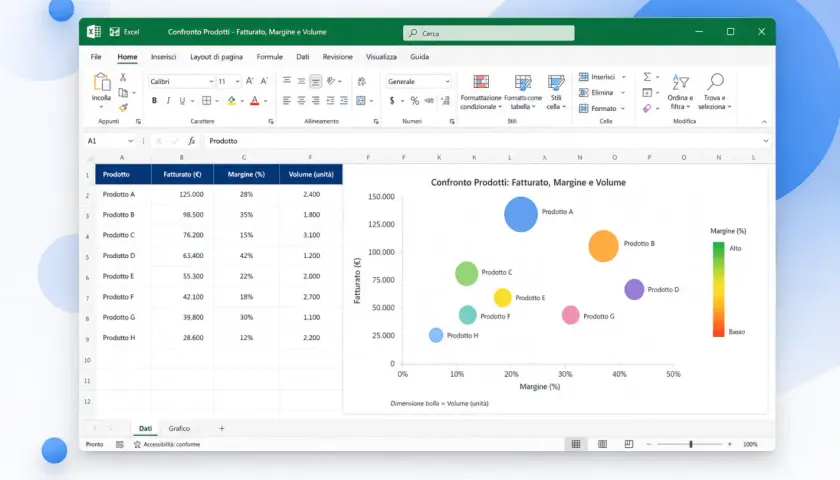Toggle italic formatting

click(168, 101)
